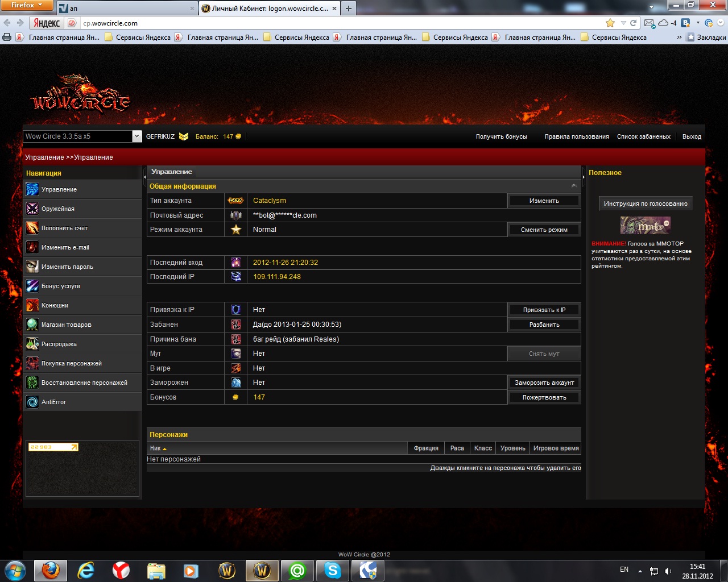Open Получить бонусы menu link
Screen dimensions: 728x582
(501, 136)
